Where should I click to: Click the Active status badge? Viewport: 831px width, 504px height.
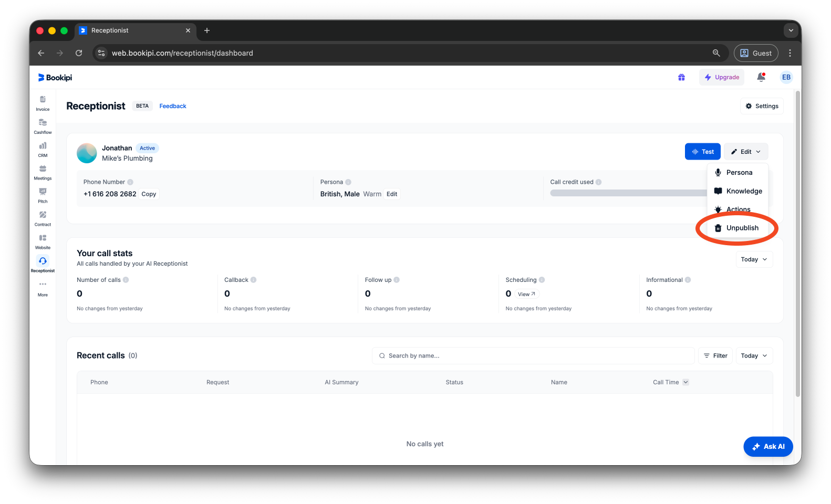(x=147, y=148)
